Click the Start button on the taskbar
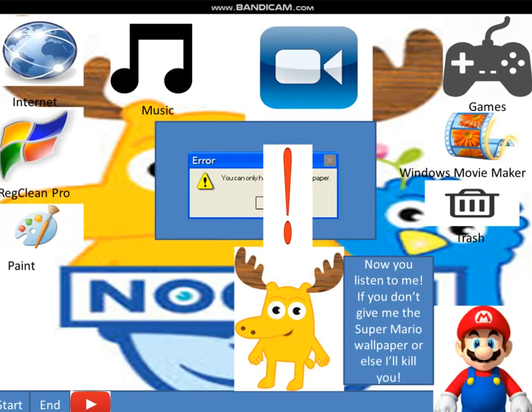Viewport: 532px width, 412px height. coord(11,404)
